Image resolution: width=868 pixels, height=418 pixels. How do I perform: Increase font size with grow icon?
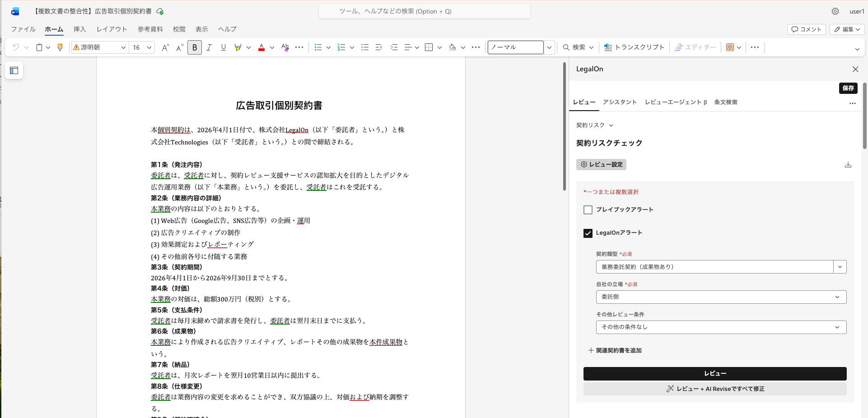coord(165,47)
